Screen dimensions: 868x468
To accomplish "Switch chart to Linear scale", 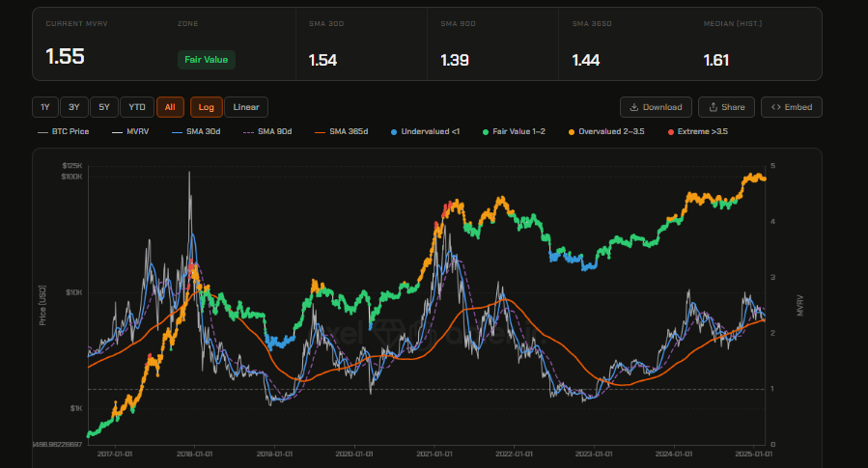I will coord(246,107).
